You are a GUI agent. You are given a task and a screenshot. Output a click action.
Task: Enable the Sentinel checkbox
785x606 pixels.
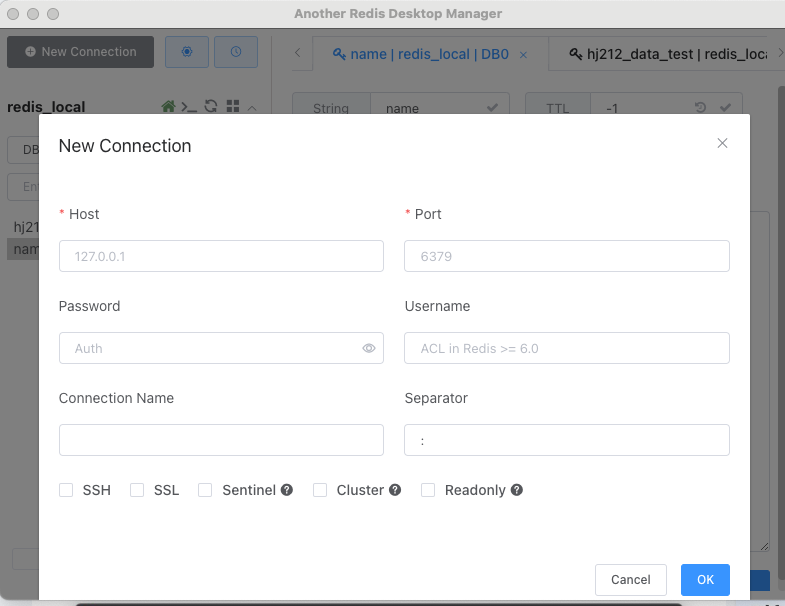point(205,490)
